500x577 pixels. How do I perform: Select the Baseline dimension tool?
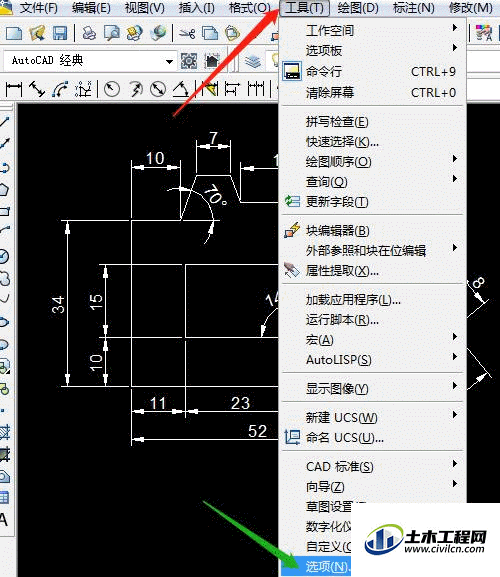click(x=232, y=89)
